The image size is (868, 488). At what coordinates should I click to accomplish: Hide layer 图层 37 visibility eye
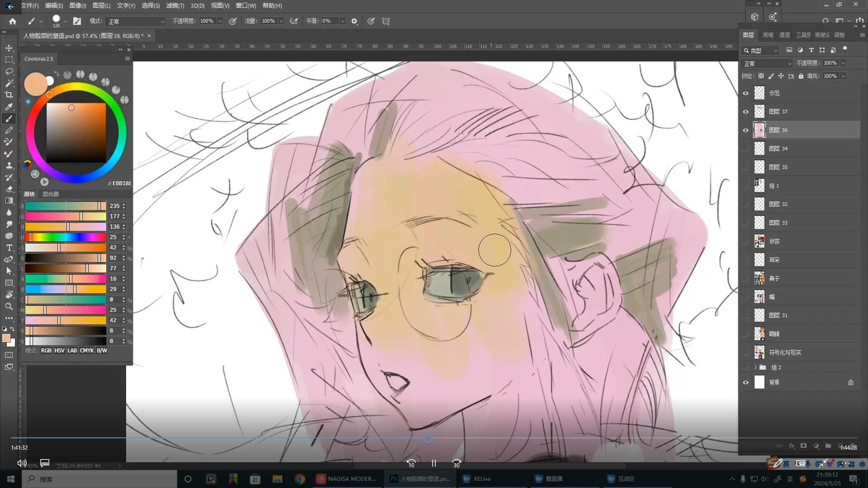pos(745,112)
